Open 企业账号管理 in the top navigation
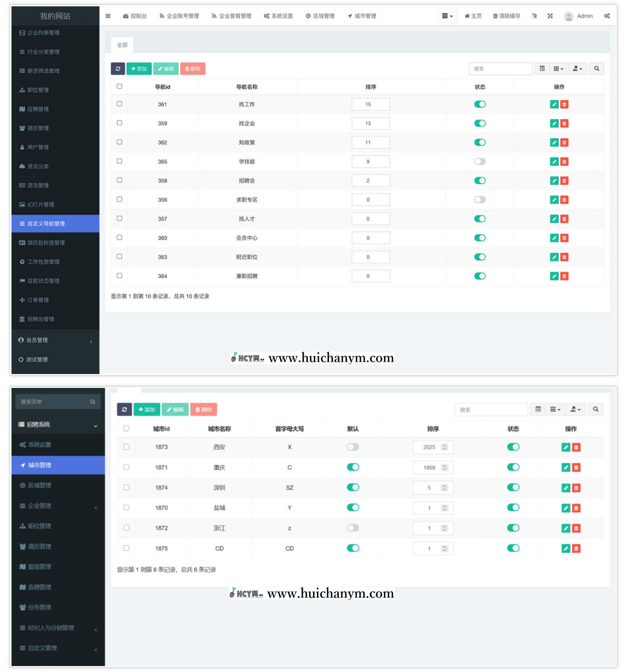Viewport: 626px width, 672px height. (179, 16)
